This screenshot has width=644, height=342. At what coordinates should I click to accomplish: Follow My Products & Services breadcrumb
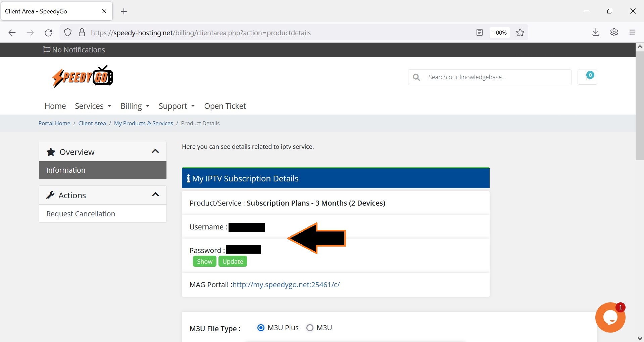[143, 123]
